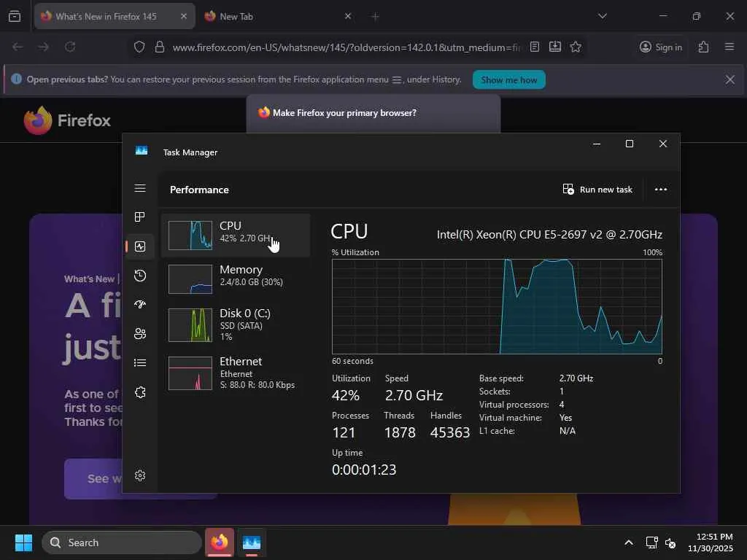This screenshot has width=747, height=560.
Task: Open the list all tabs dropdown
Action: coord(602,16)
